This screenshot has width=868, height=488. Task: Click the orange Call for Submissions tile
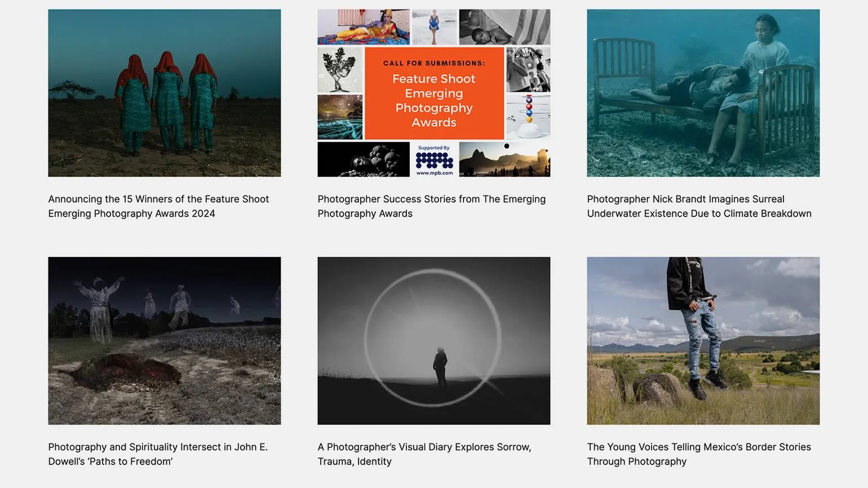coord(434,93)
